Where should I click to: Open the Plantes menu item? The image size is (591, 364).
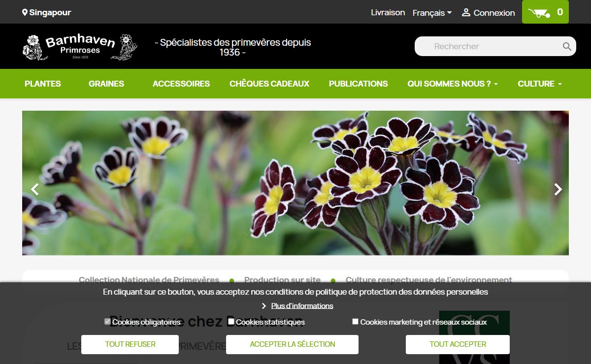click(43, 84)
